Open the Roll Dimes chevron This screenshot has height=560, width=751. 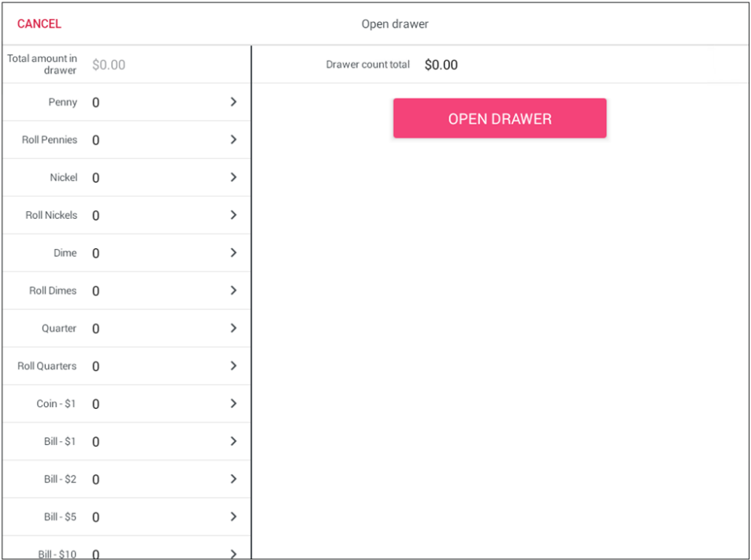coord(233,291)
